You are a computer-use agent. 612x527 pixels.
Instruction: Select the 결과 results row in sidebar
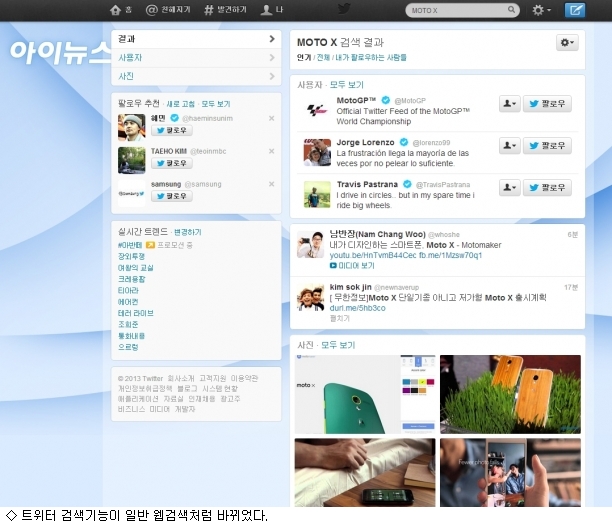[x=196, y=39]
